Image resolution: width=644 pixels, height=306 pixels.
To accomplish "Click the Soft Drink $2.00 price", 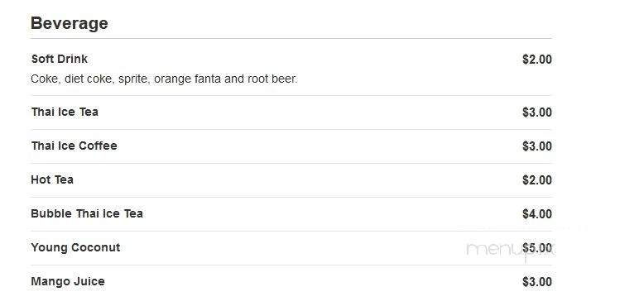I will click(536, 60).
